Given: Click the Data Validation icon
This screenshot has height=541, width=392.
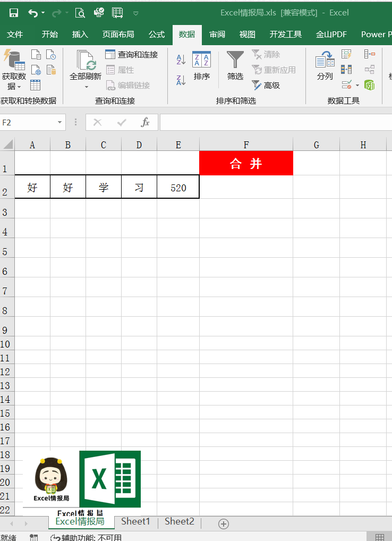Looking at the screenshot, I should click(347, 84).
